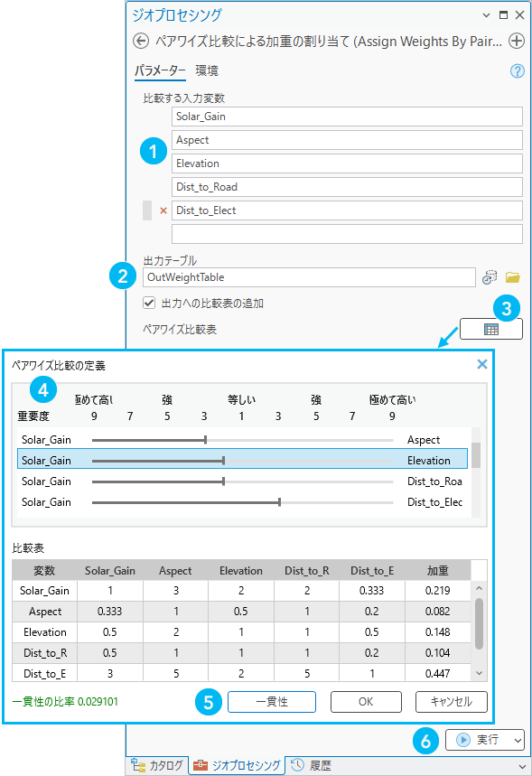Remove the Dist_to_Elect row with red X
The width and height of the screenshot is (532, 776).
(x=163, y=210)
